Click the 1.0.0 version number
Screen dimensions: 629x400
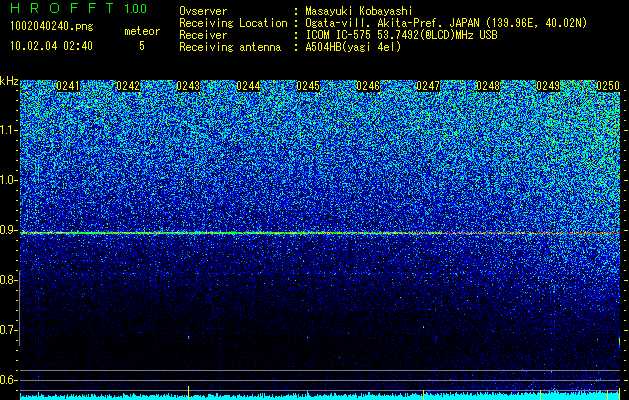point(135,8)
